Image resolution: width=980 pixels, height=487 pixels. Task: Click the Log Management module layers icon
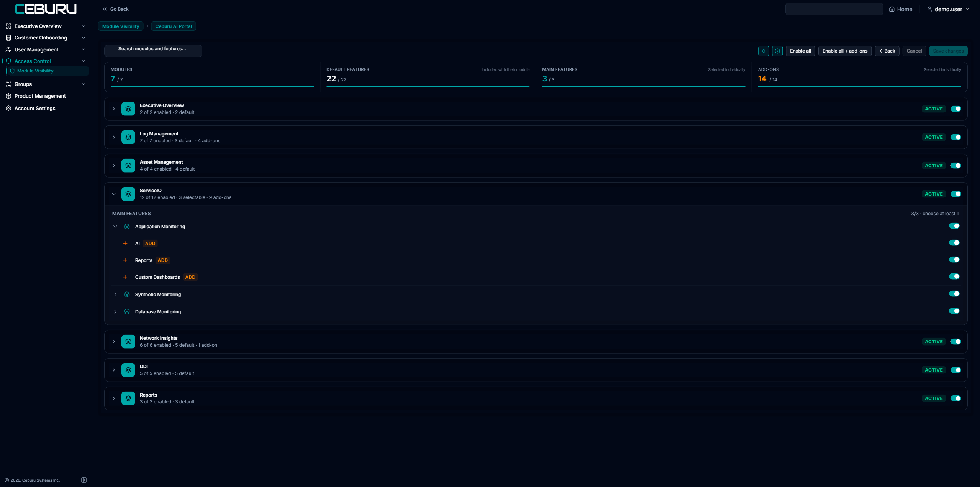click(x=128, y=137)
